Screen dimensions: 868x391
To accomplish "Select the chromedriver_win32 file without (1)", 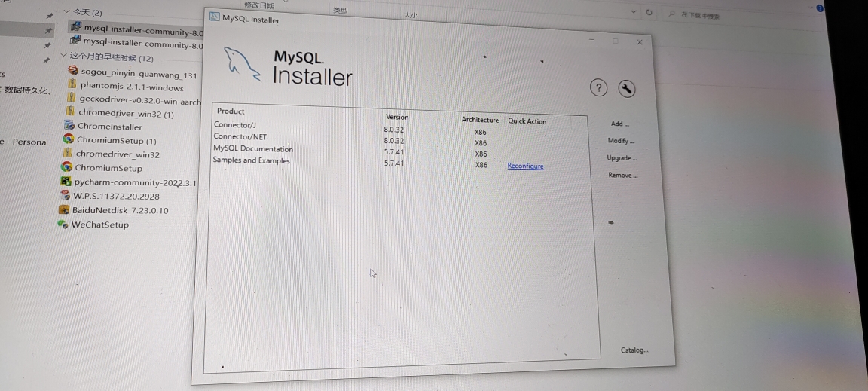I will coord(118,154).
